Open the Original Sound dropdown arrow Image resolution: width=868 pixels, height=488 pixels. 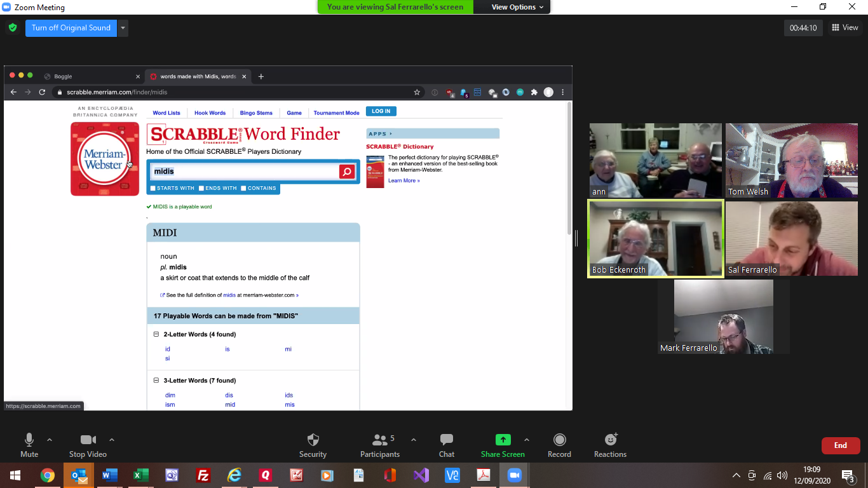(x=123, y=28)
